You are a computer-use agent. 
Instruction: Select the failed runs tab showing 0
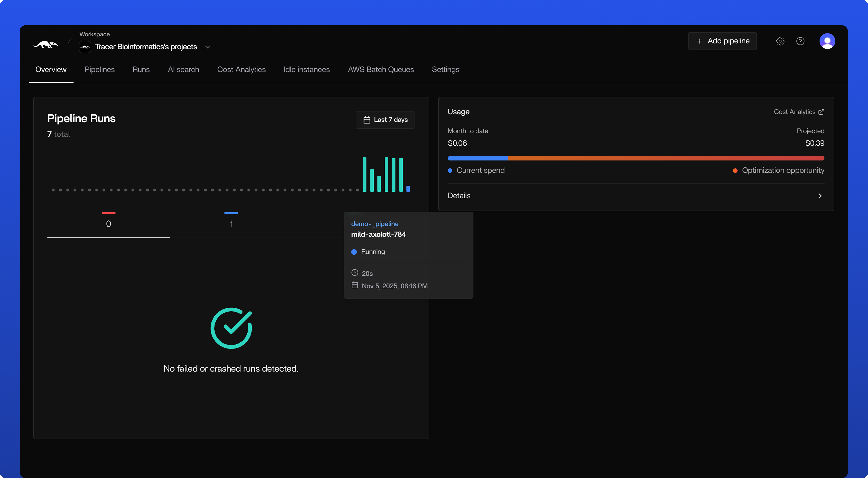[108, 223]
